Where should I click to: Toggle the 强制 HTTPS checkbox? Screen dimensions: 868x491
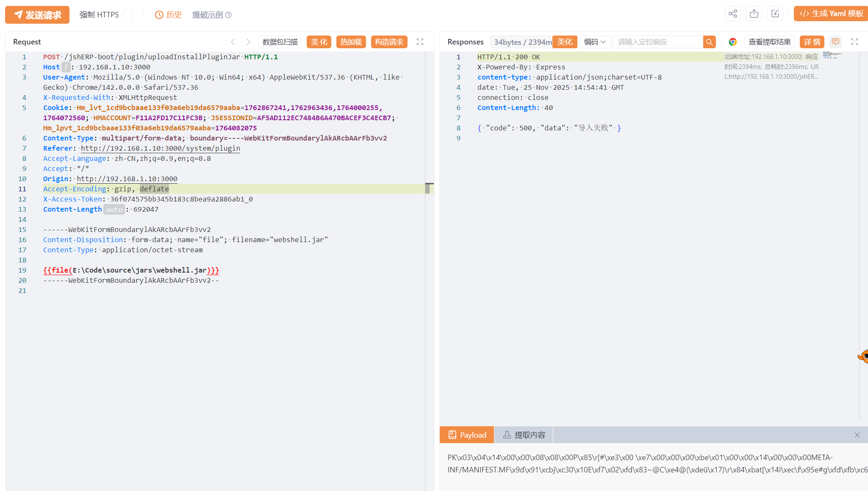[128, 15]
